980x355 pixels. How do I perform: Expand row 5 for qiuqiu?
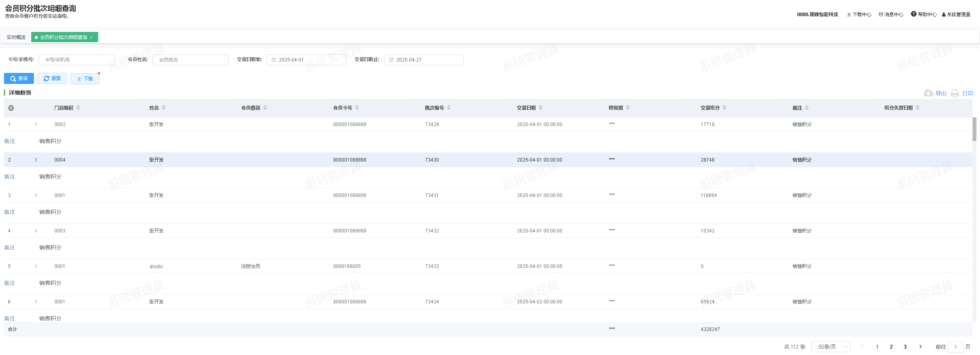coord(36,266)
